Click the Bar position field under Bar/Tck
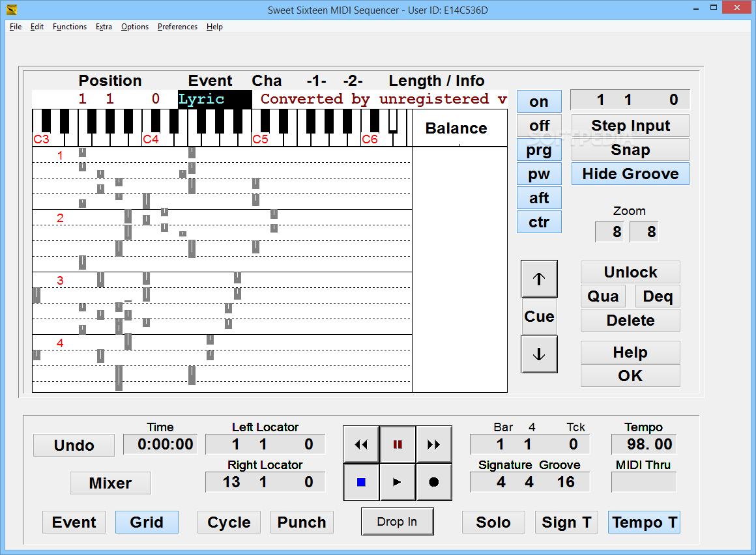Image resolution: width=756 pixels, height=555 pixels. [529, 444]
